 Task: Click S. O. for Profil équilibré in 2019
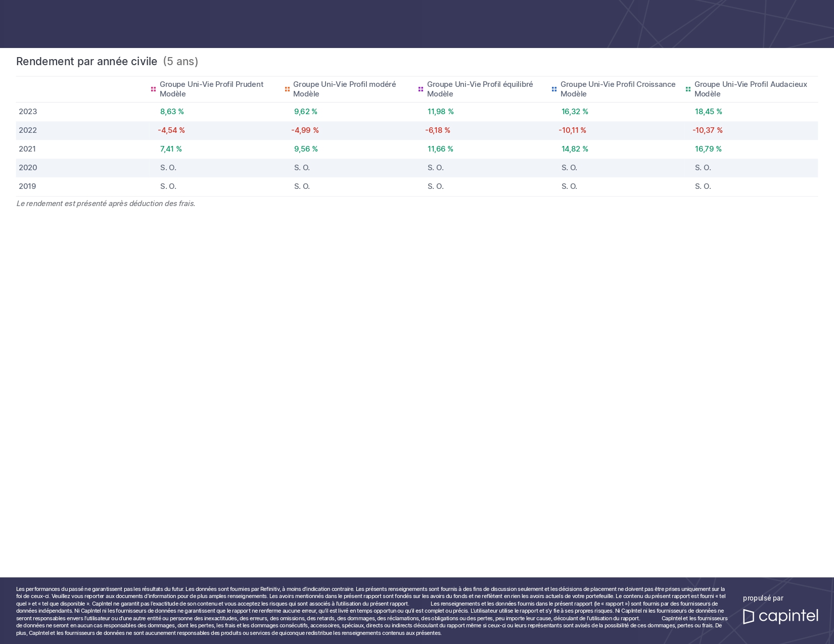click(436, 186)
